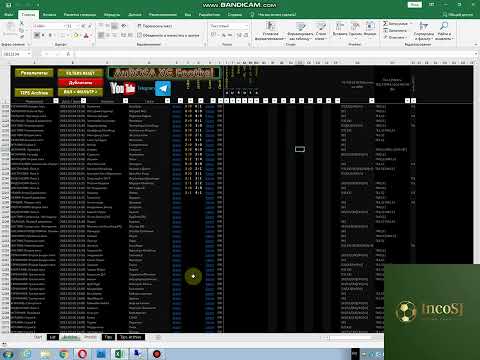Click the YouTube logo on the sheet
This screenshot has width=480, height=360.
[x=123, y=88]
